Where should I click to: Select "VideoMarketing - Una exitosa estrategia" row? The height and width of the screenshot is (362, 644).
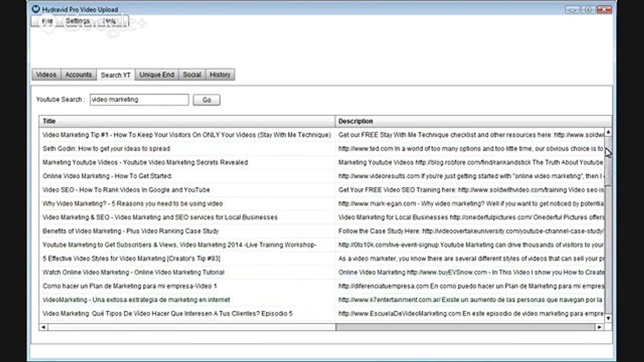click(x=187, y=300)
